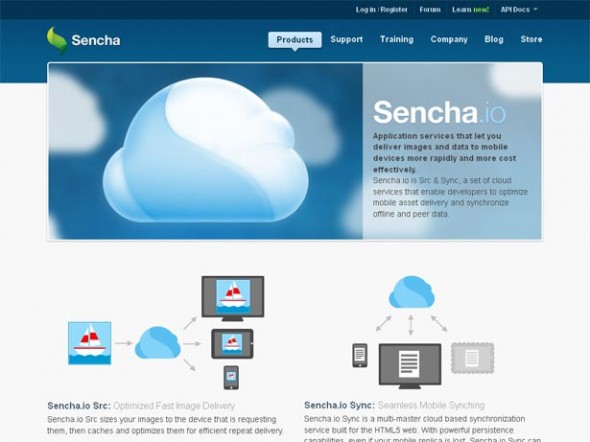Expand the API Docs dropdown

pos(519,10)
